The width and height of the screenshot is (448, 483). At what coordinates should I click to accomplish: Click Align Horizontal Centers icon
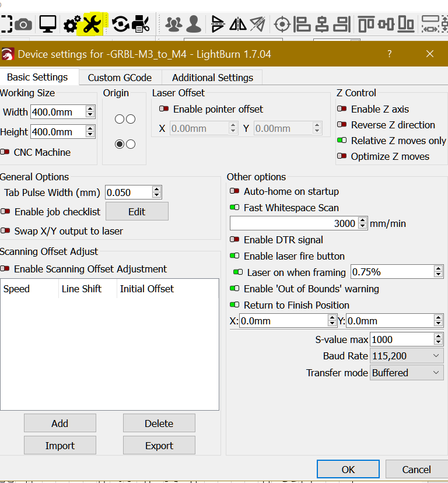[x=322, y=24]
